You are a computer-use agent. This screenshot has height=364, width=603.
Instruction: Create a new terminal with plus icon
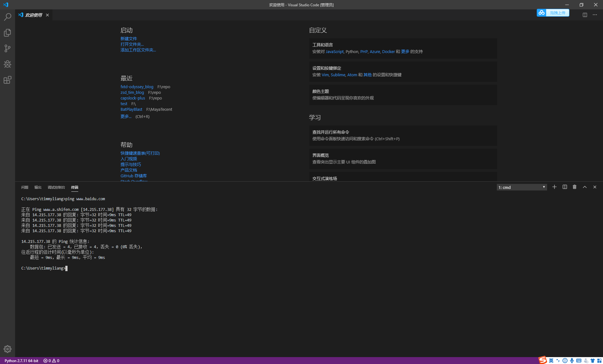pyautogui.click(x=555, y=187)
